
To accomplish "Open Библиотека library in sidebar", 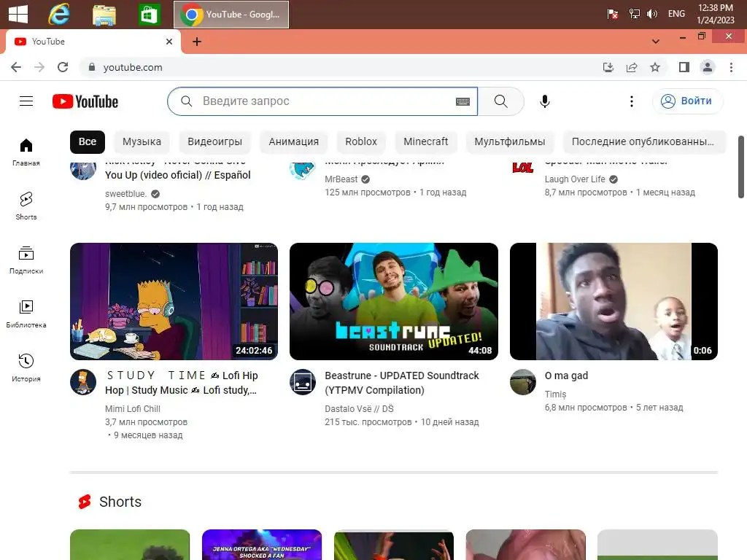I will [x=26, y=314].
